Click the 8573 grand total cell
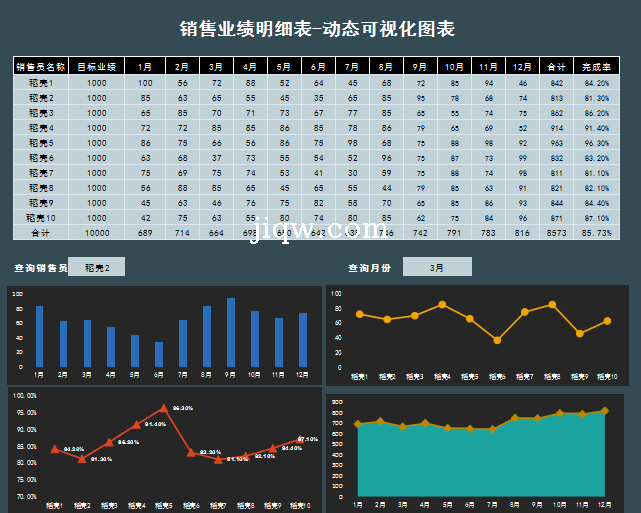 [556, 232]
